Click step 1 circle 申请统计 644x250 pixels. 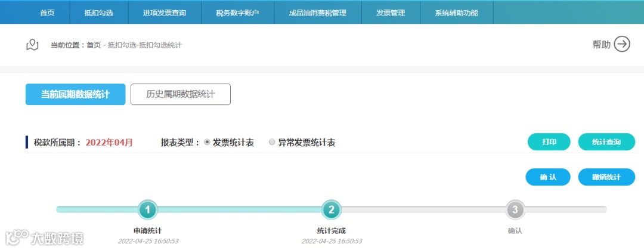(148, 209)
